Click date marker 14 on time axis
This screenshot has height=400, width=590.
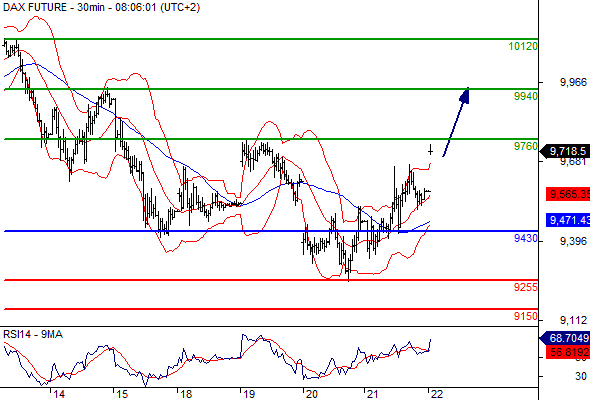tap(59, 394)
